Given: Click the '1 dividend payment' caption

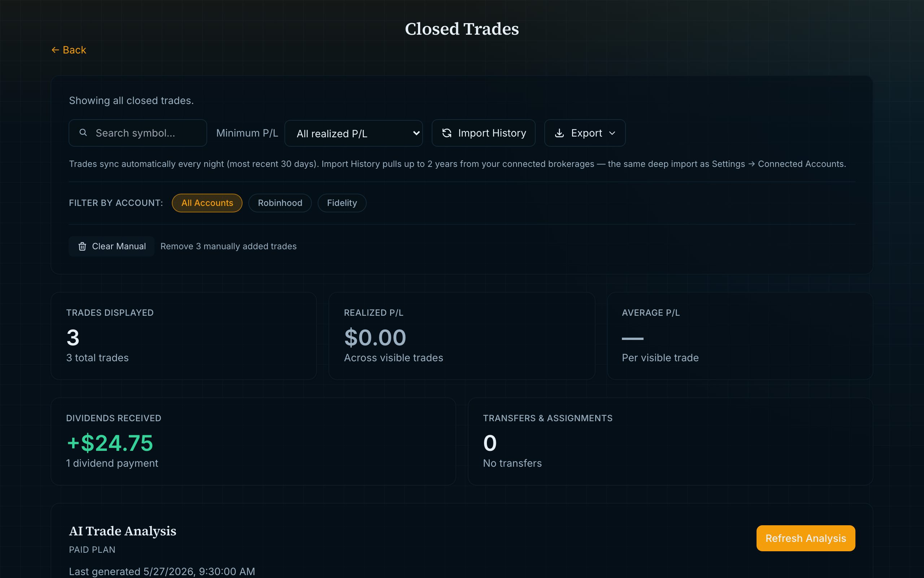Looking at the screenshot, I should [112, 463].
